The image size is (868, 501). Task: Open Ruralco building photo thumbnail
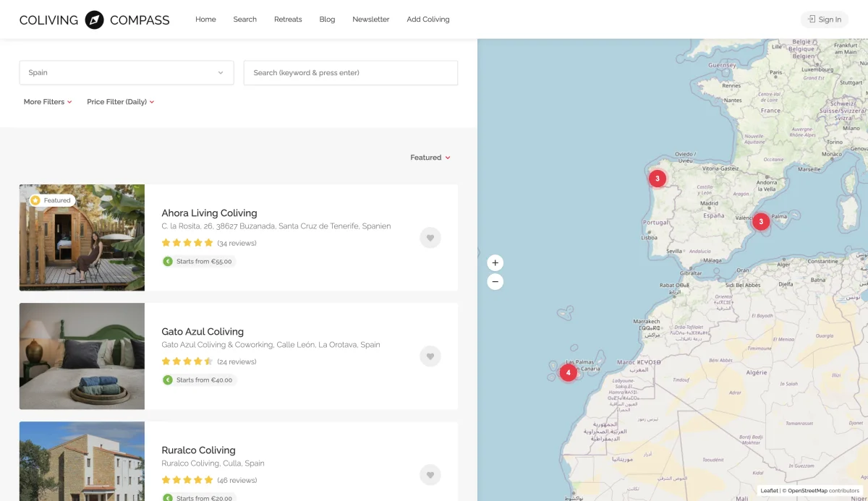(x=82, y=461)
